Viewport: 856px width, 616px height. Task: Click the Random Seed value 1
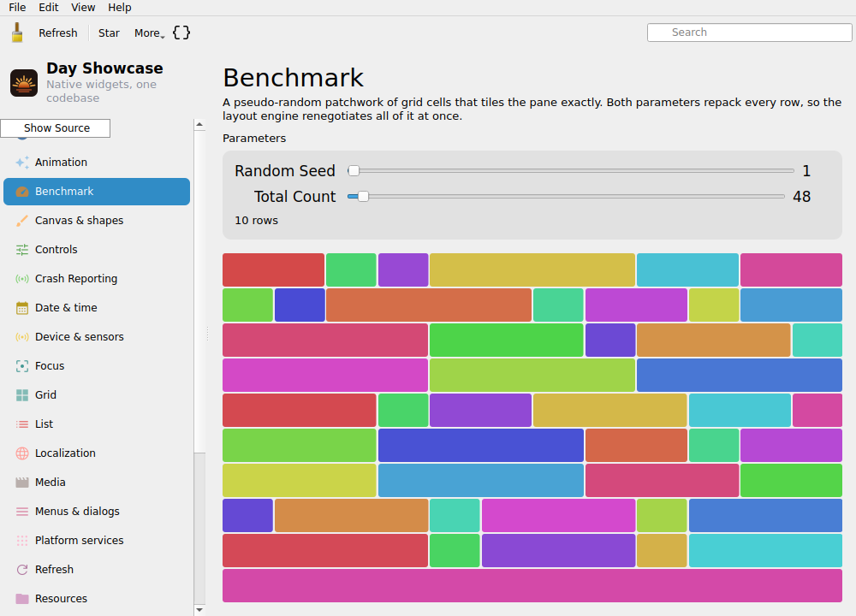point(806,171)
